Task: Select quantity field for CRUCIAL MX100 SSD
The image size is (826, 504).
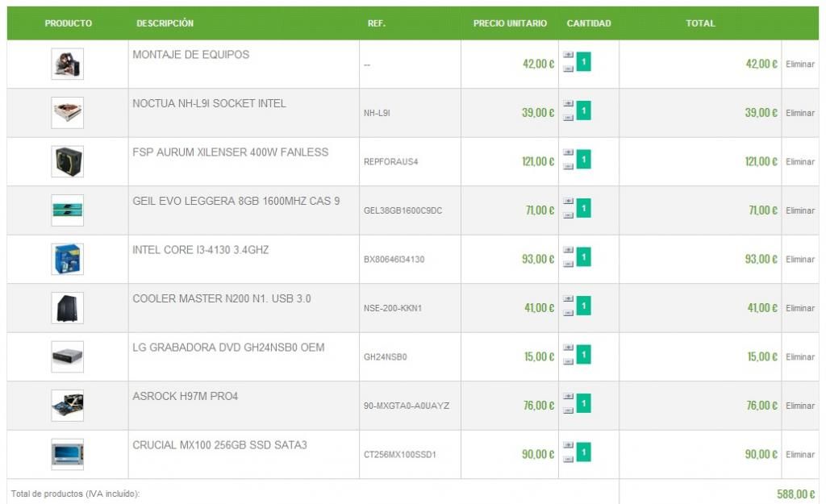Action: pyautogui.click(x=584, y=452)
